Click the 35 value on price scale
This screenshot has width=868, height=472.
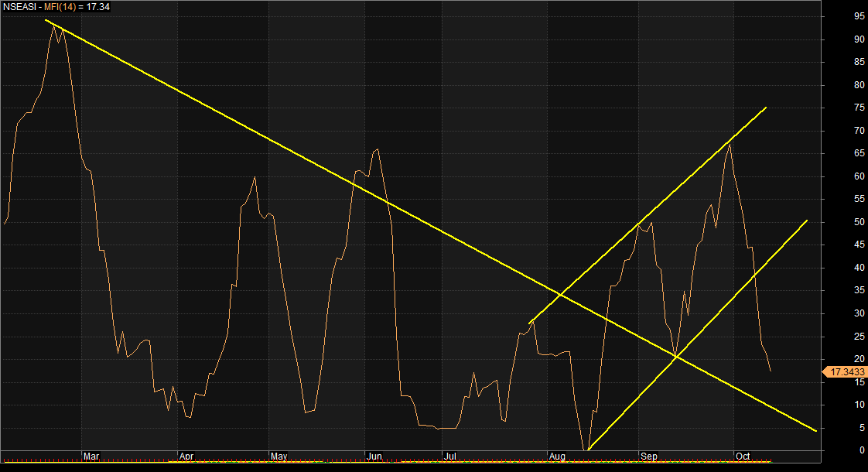859,290
